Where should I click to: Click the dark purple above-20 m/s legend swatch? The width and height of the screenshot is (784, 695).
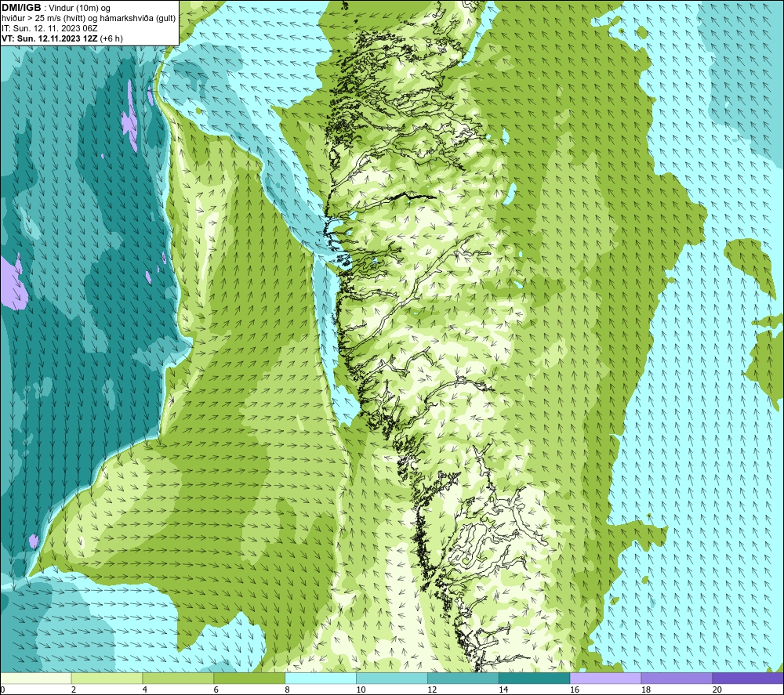[x=747, y=678]
